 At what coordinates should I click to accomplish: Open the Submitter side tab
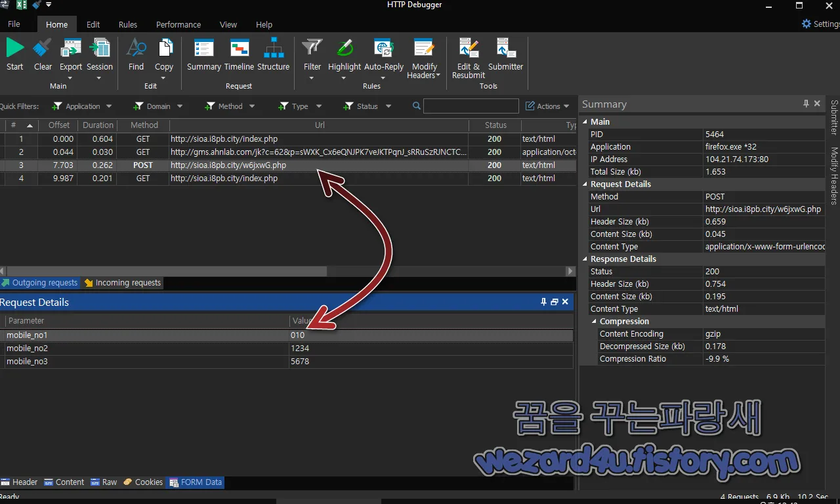click(x=834, y=117)
